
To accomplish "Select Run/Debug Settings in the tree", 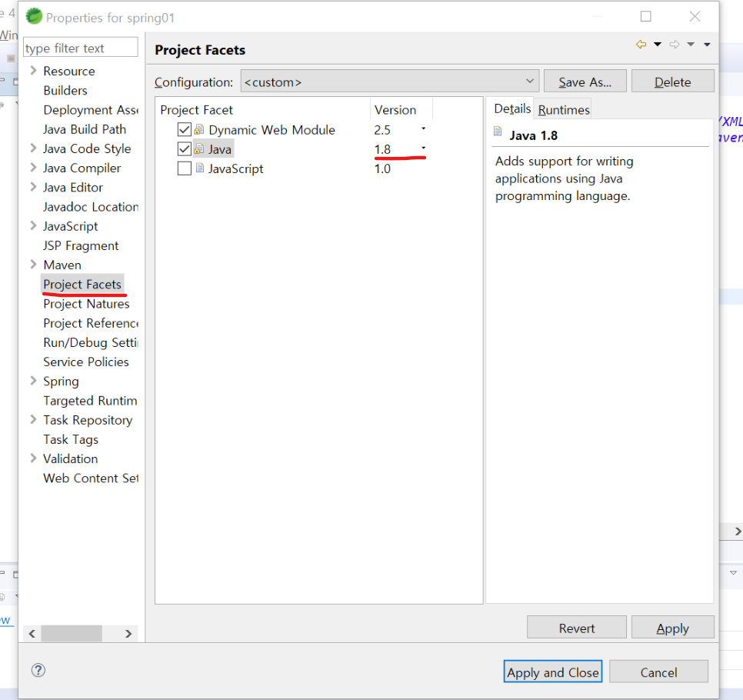I will coord(91,342).
